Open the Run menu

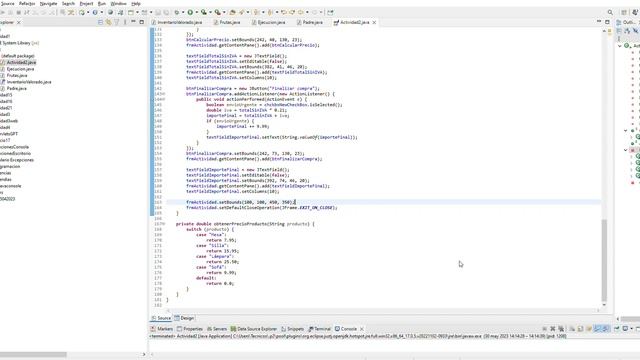coord(102,4)
